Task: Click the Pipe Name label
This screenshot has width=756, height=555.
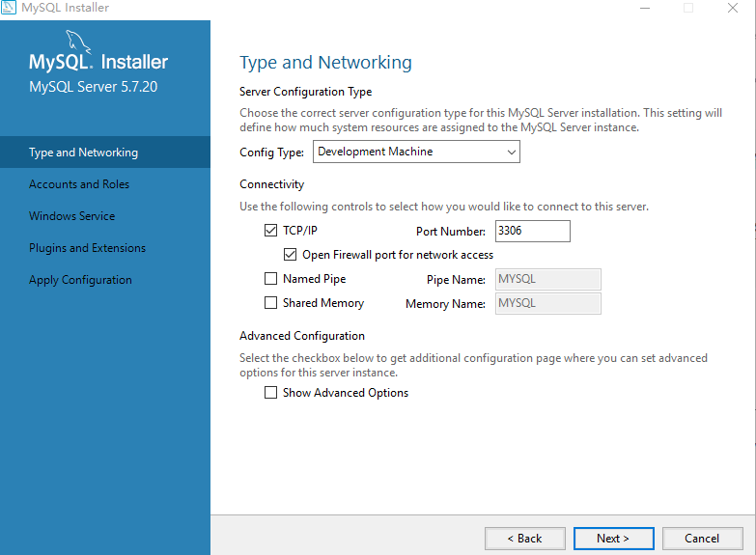Action: coord(456,280)
